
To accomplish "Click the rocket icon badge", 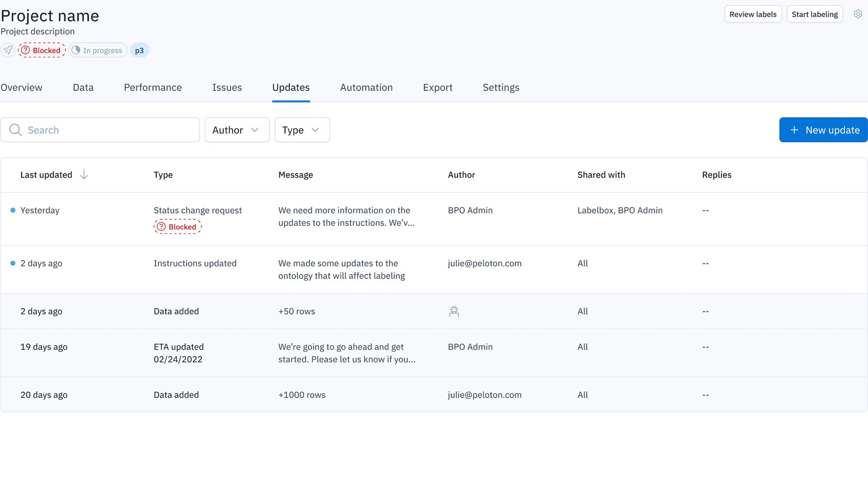I will point(8,50).
